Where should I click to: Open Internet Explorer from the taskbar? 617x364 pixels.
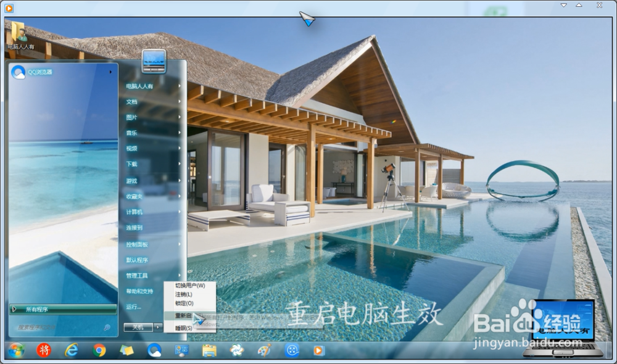pos(71,350)
